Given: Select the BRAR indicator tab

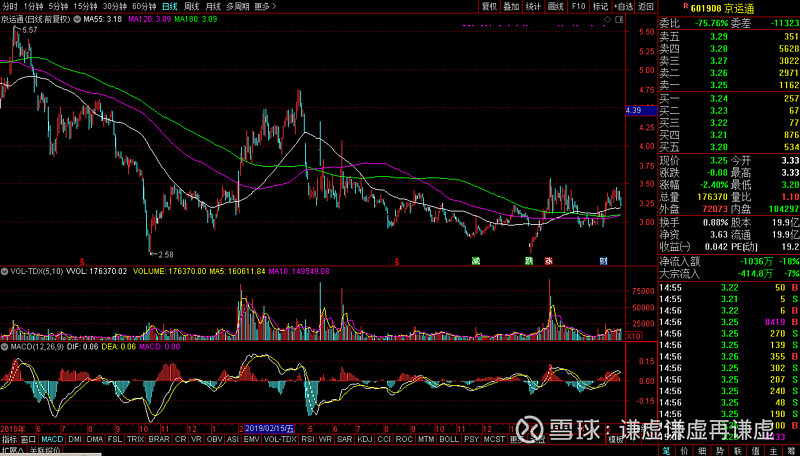Looking at the screenshot, I should [x=159, y=439].
